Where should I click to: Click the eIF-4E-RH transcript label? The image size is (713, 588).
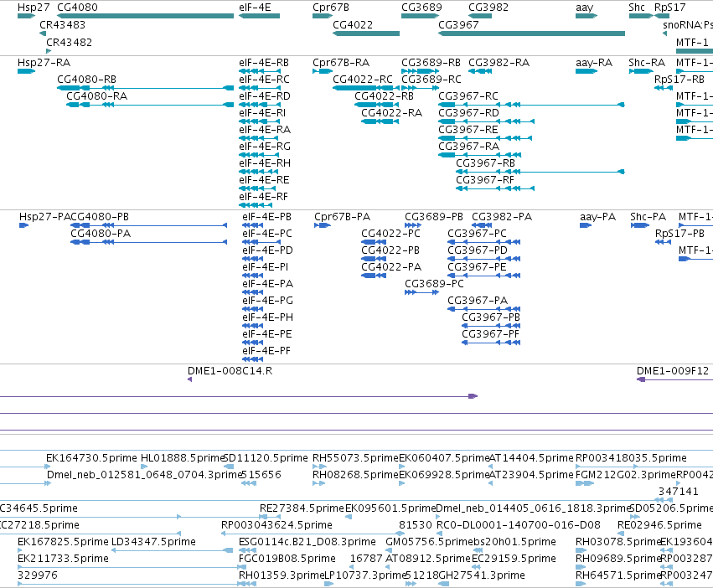click(x=265, y=162)
